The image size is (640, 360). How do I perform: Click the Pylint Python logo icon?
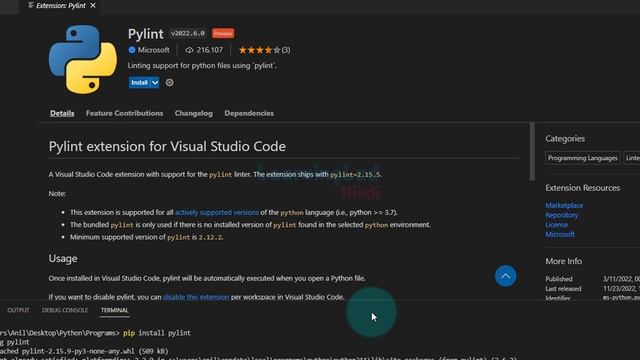click(83, 59)
